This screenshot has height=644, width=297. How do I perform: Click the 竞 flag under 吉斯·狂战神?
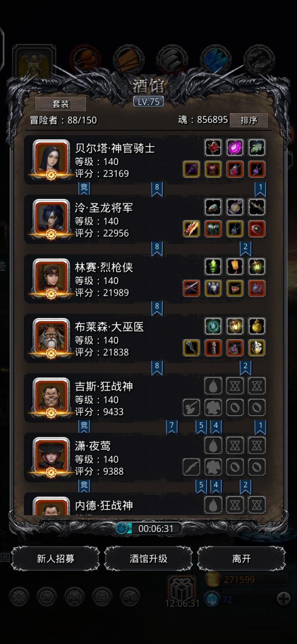(84, 426)
